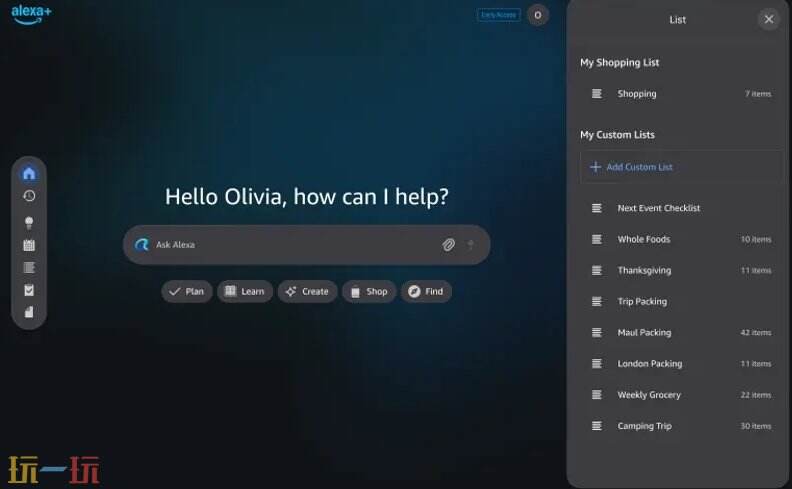Click the 22 items count for Weekly Grocery
792x489 pixels.
click(x=756, y=395)
